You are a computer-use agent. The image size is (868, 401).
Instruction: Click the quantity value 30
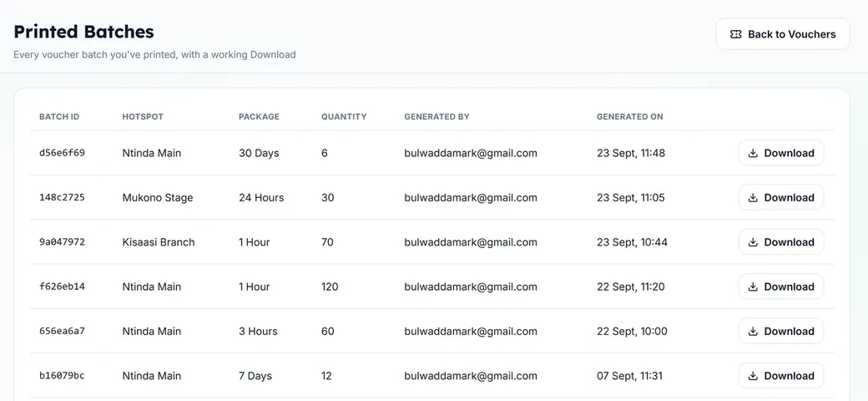(328, 198)
